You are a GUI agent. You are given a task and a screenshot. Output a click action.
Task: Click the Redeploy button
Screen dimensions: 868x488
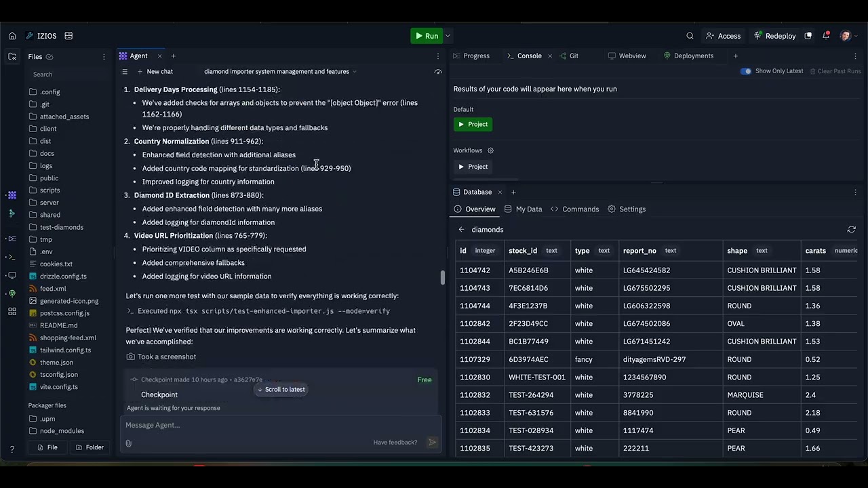click(774, 36)
